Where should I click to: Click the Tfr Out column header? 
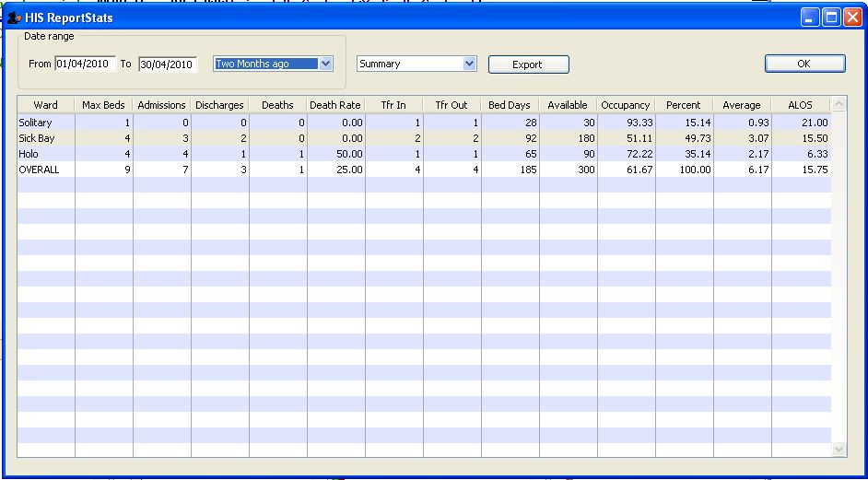pos(452,105)
